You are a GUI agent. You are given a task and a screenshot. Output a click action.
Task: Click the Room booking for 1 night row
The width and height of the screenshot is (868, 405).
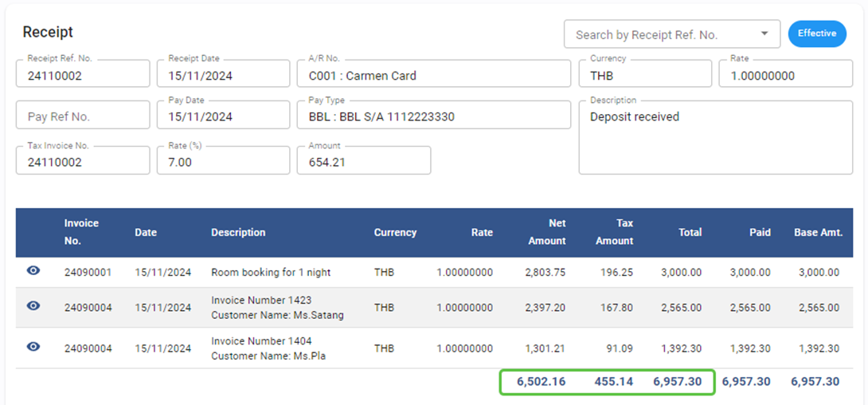point(271,272)
